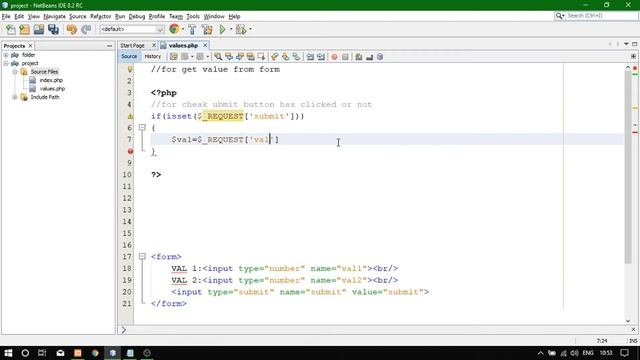Switch to the Source view button

[129, 56]
